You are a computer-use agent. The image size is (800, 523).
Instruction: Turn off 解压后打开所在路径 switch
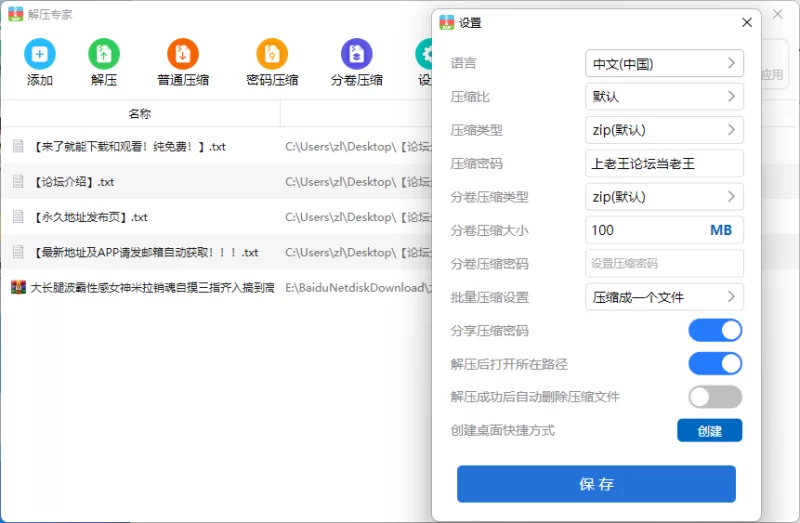click(x=715, y=363)
